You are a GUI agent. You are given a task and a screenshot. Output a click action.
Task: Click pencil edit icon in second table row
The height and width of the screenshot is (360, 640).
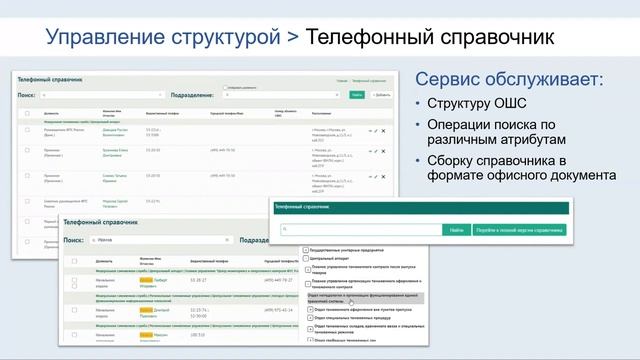click(376, 151)
